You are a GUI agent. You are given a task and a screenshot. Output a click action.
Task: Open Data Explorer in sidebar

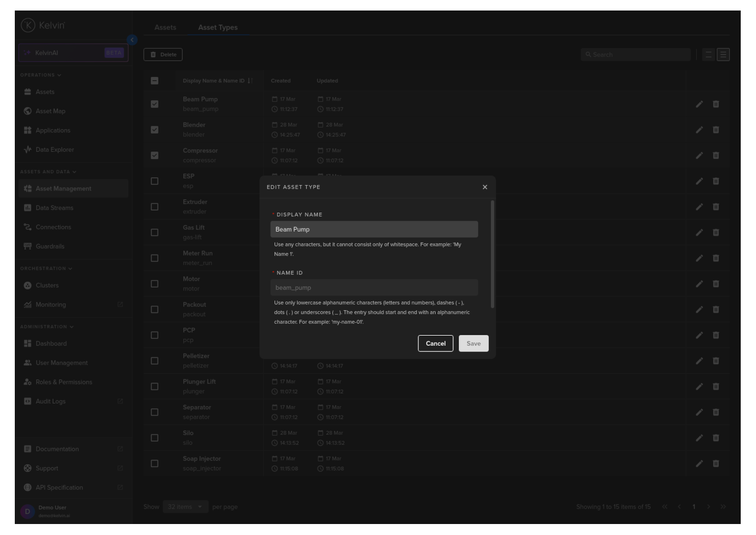[x=54, y=150]
